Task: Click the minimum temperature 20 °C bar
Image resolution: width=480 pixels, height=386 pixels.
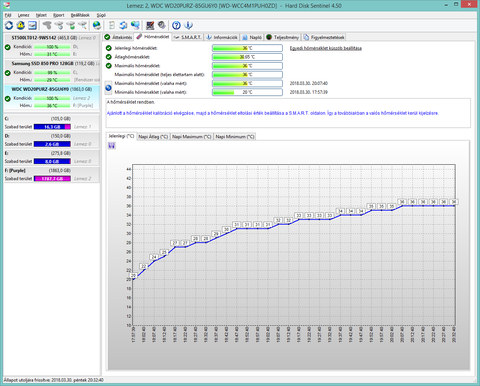Action: (x=247, y=92)
